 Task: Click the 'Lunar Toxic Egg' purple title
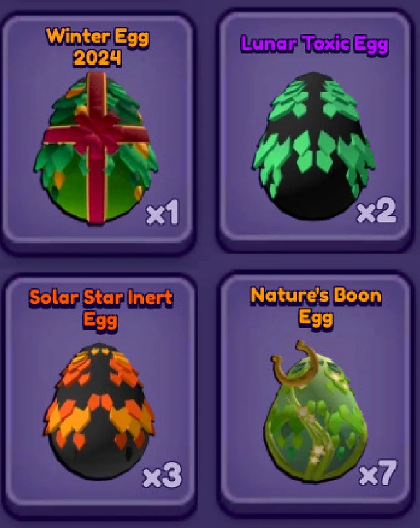point(315,44)
